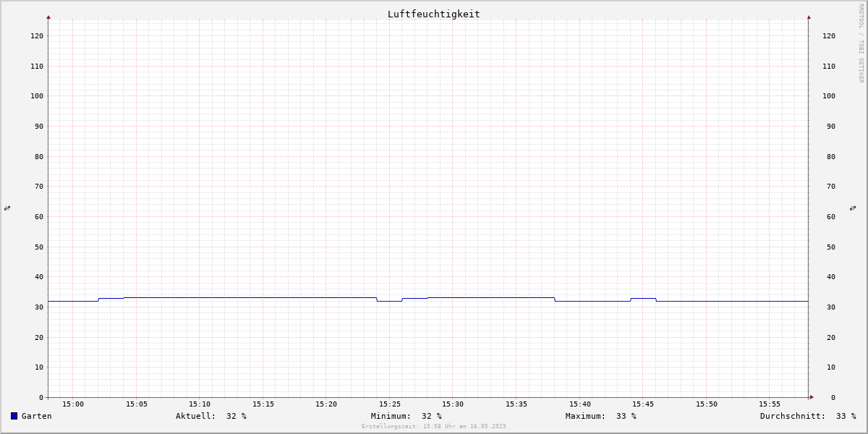This screenshot has height=434, width=868.
Task: Select the Maximum: 33 % value
Action: (x=601, y=416)
